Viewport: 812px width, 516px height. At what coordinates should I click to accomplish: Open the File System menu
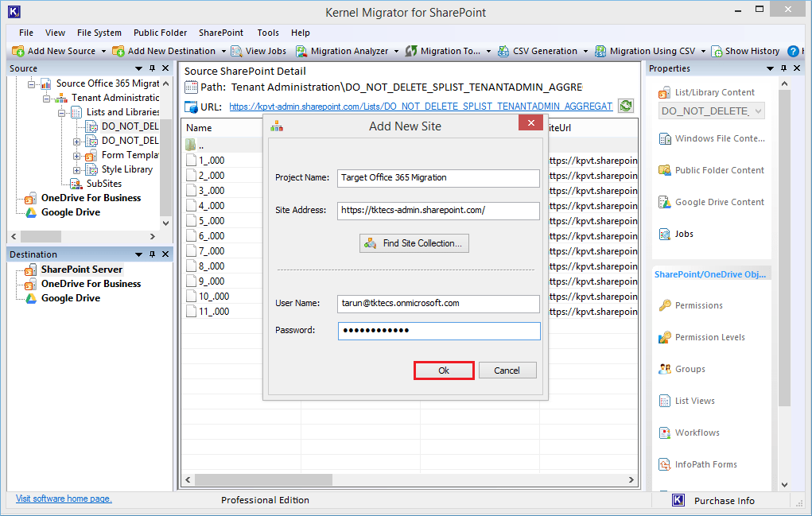[x=99, y=33]
